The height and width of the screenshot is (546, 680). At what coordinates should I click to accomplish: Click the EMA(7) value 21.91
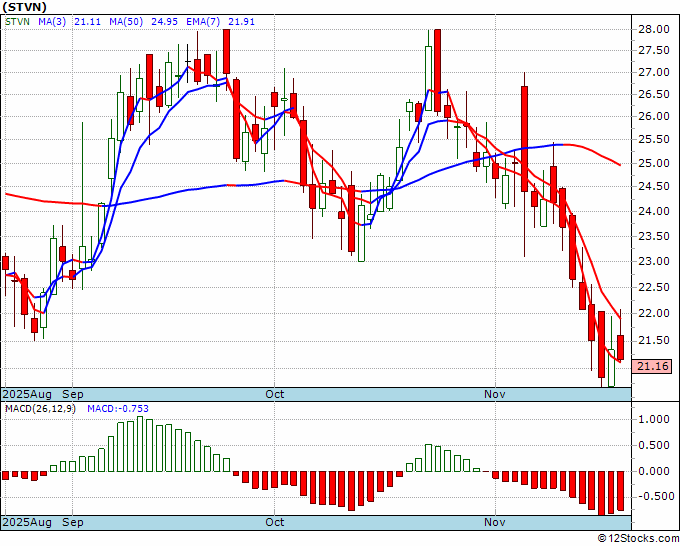point(242,22)
